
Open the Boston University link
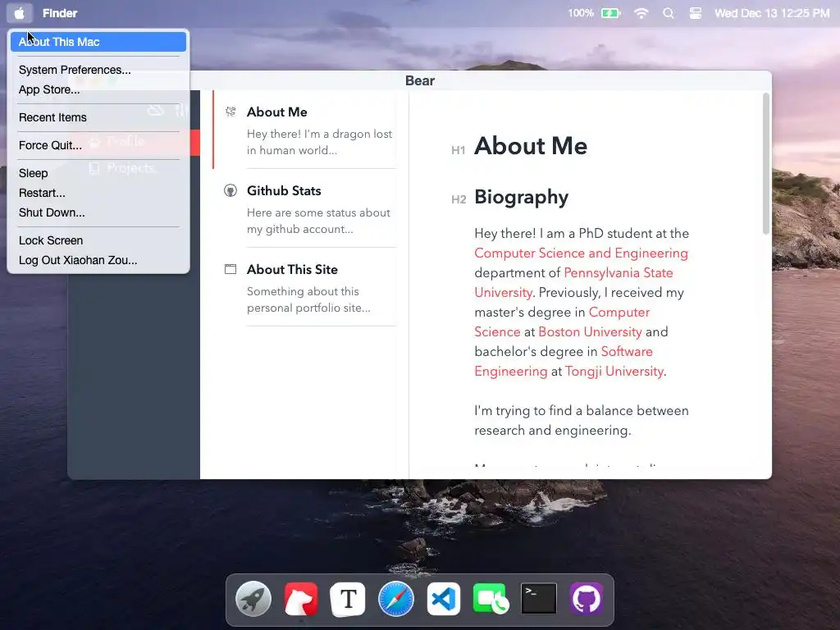tap(590, 331)
